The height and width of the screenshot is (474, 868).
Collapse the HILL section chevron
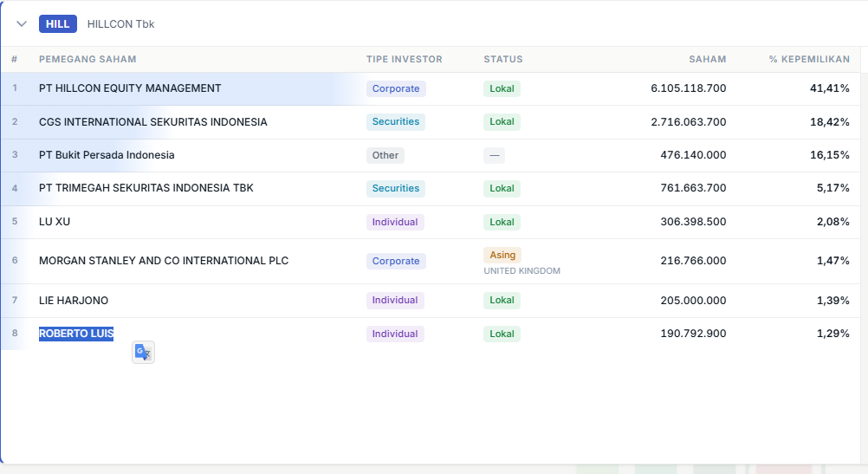22,24
